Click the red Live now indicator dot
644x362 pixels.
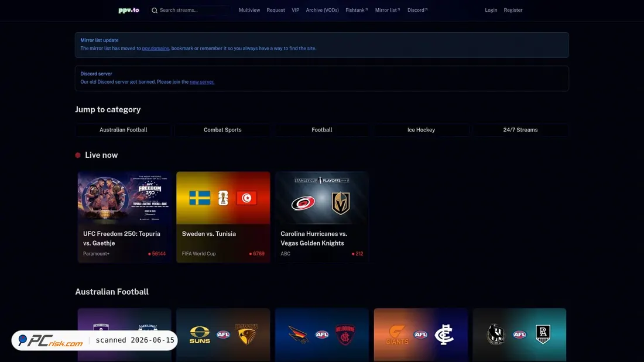[78, 155]
